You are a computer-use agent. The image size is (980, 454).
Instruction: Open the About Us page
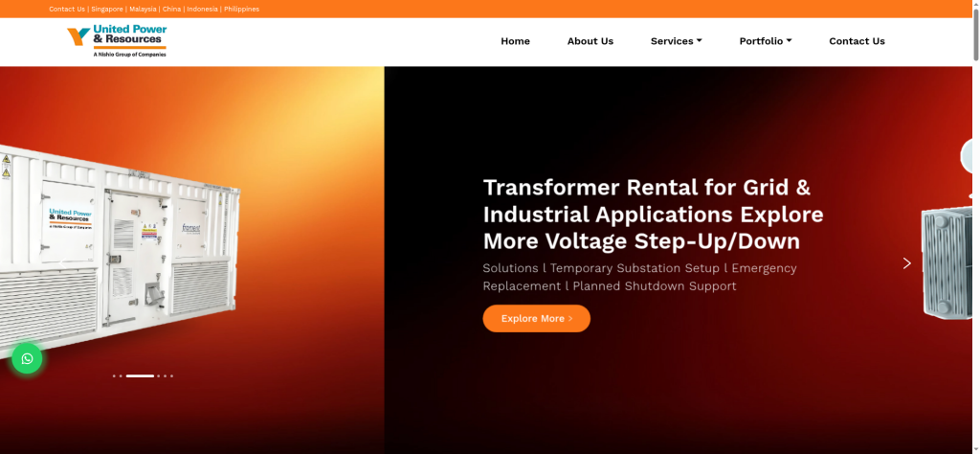click(590, 41)
